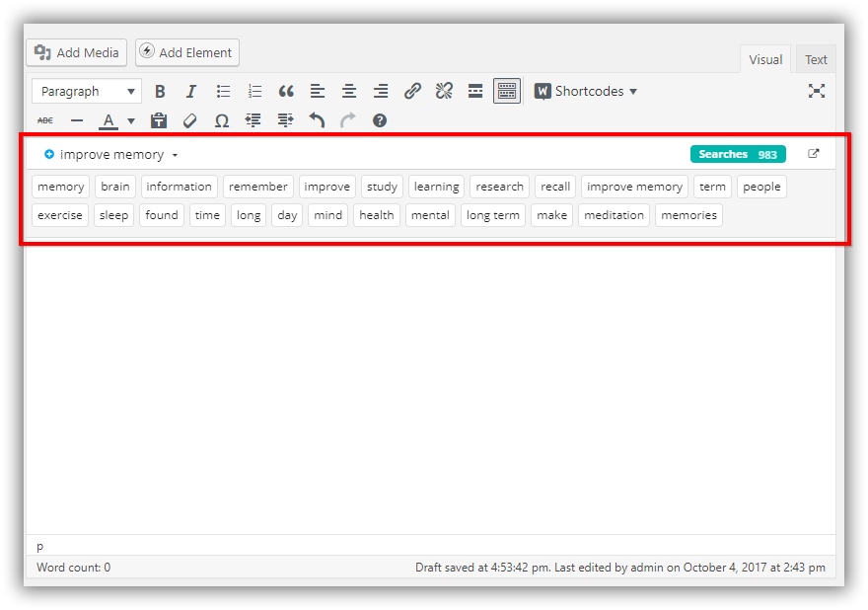The width and height of the screenshot is (868, 610).
Task: Remove link with the unlink icon
Action: point(444,91)
